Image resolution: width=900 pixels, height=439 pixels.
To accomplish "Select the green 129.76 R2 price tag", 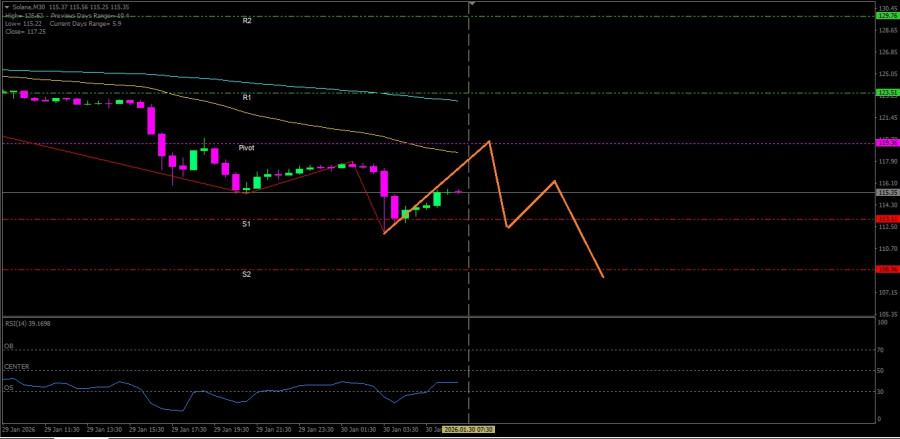I will pos(886,16).
